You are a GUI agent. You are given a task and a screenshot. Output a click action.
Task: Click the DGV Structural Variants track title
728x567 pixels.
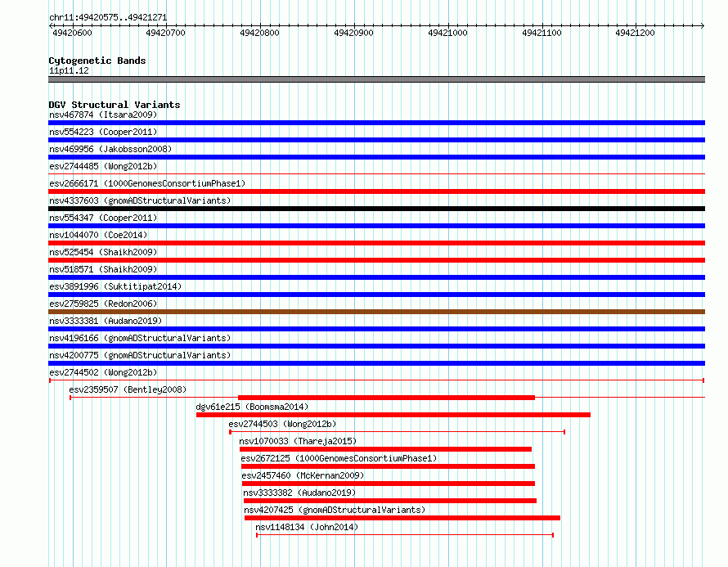click(115, 105)
